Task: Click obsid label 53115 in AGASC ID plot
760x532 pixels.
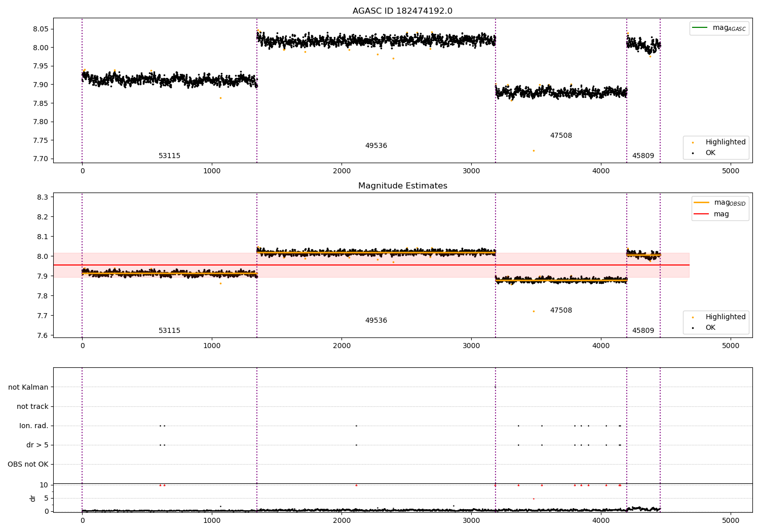Action: 169,156
